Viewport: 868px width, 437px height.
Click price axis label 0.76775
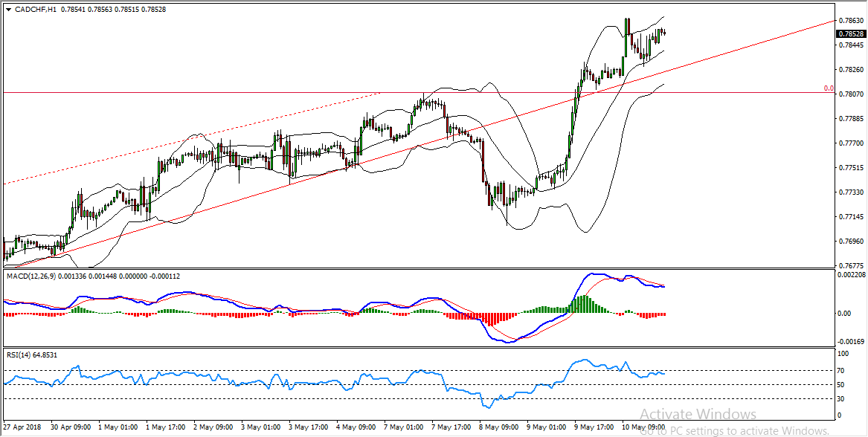[x=852, y=265]
